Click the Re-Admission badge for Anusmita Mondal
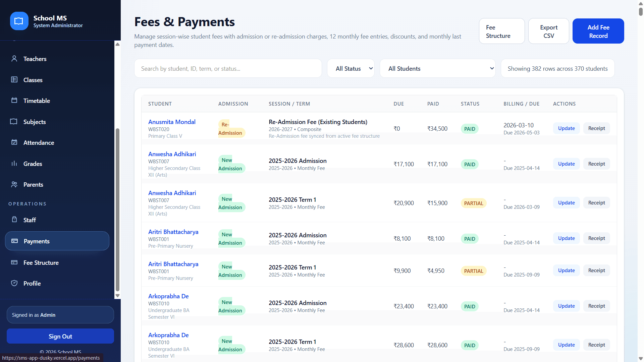Image resolution: width=644 pixels, height=362 pixels. pos(231,129)
